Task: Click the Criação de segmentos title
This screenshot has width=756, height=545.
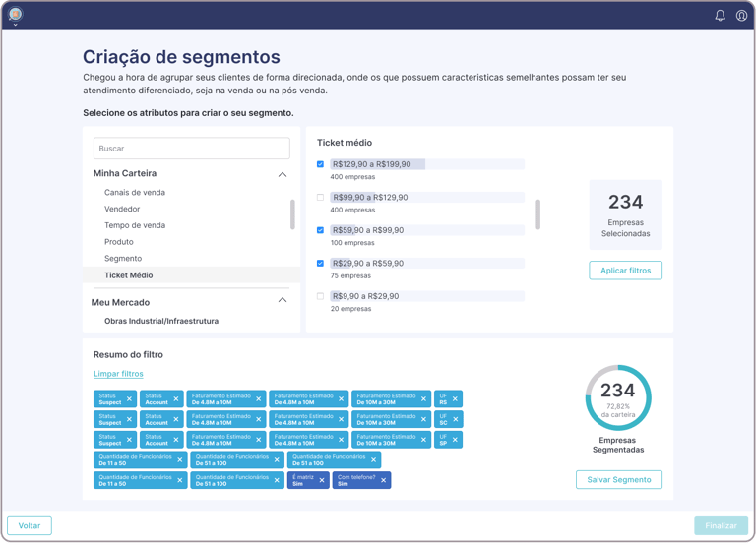Action: [181, 57]
